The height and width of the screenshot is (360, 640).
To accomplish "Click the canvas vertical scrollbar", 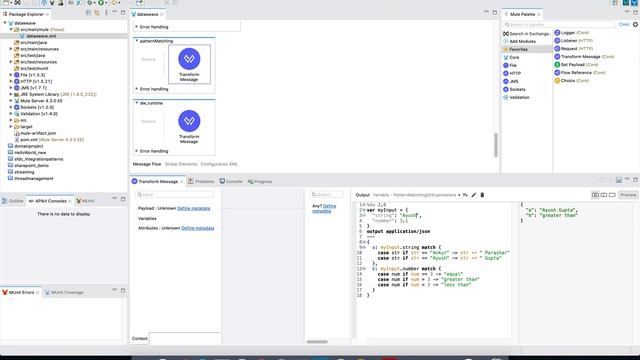I will click(496, 144).
